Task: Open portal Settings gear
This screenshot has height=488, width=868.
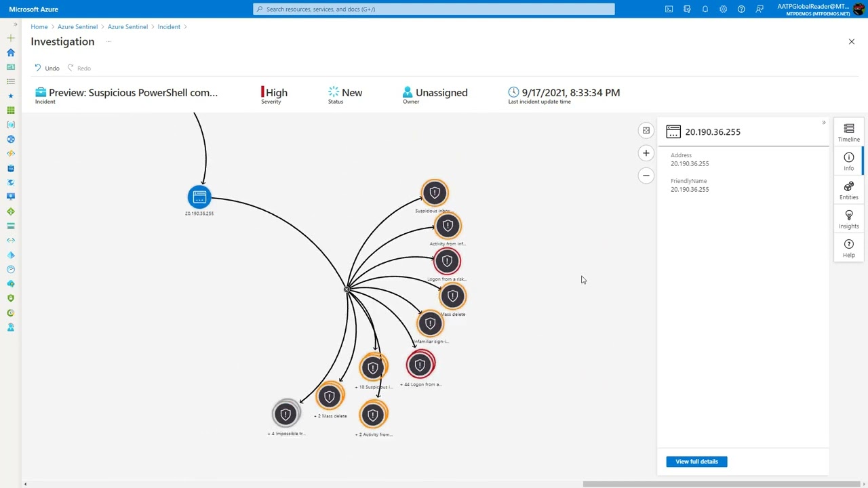Action: click(x=723, y=9)
